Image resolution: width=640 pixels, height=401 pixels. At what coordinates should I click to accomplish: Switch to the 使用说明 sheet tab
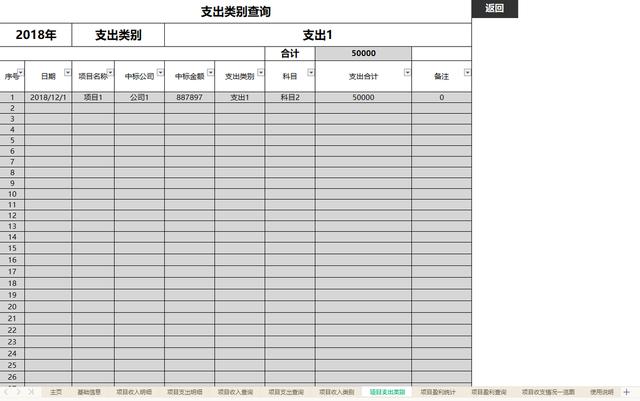(x=602, y=392)
